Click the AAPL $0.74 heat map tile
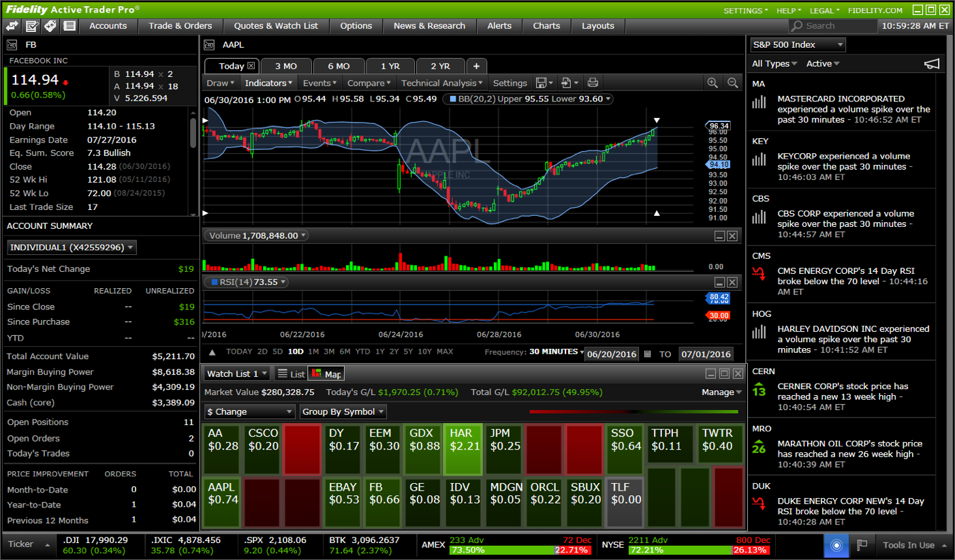 point(221,502)
